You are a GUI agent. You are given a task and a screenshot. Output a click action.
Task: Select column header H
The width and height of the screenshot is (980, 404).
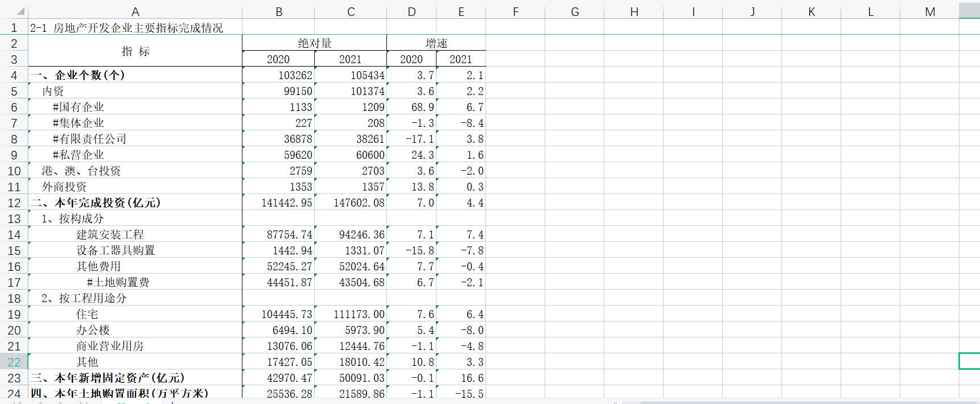coord(634,11)
